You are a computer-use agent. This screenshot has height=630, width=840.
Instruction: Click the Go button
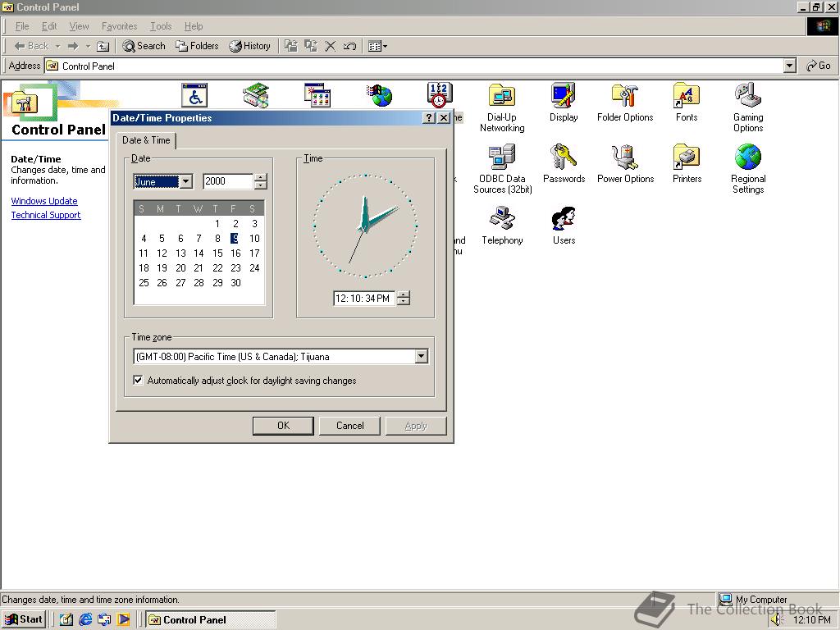pyautogui.click(x=819, y=66)
